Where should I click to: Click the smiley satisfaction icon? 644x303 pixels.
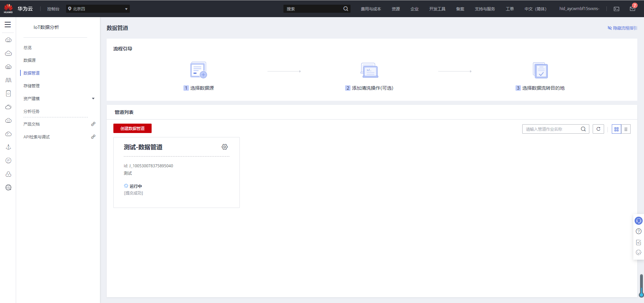click(x=639, y=252)
